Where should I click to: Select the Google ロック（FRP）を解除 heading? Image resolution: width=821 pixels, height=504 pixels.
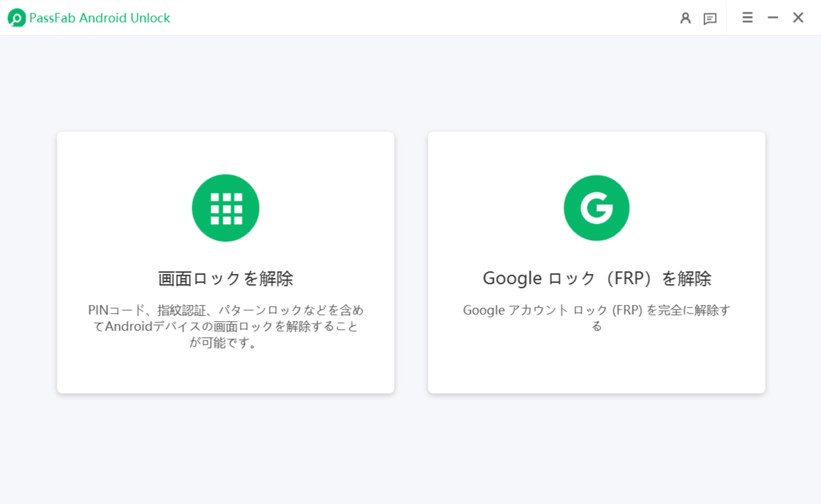596,278
